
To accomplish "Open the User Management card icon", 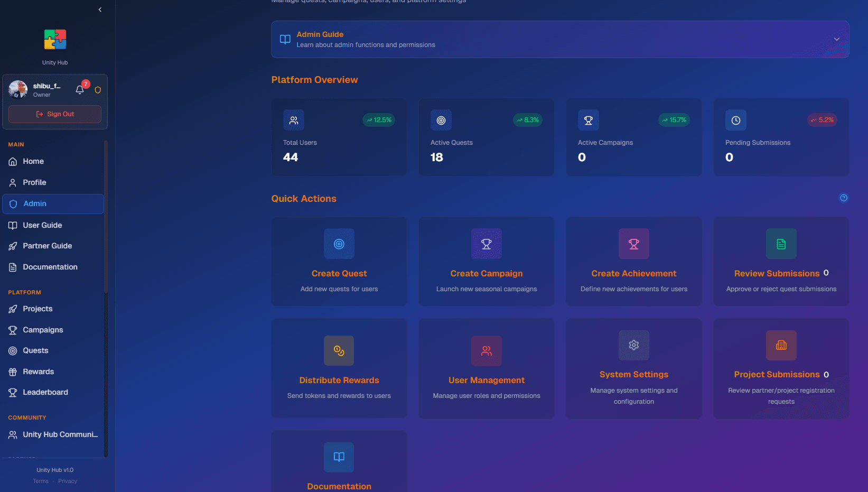I will click(x=487, y=350).
